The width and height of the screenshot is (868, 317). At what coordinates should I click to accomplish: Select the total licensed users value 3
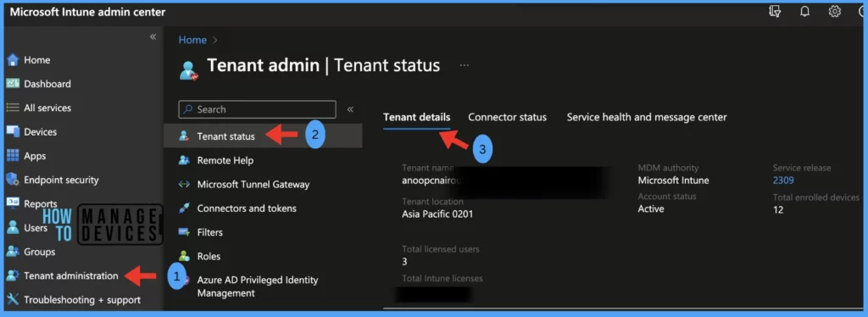404,261
